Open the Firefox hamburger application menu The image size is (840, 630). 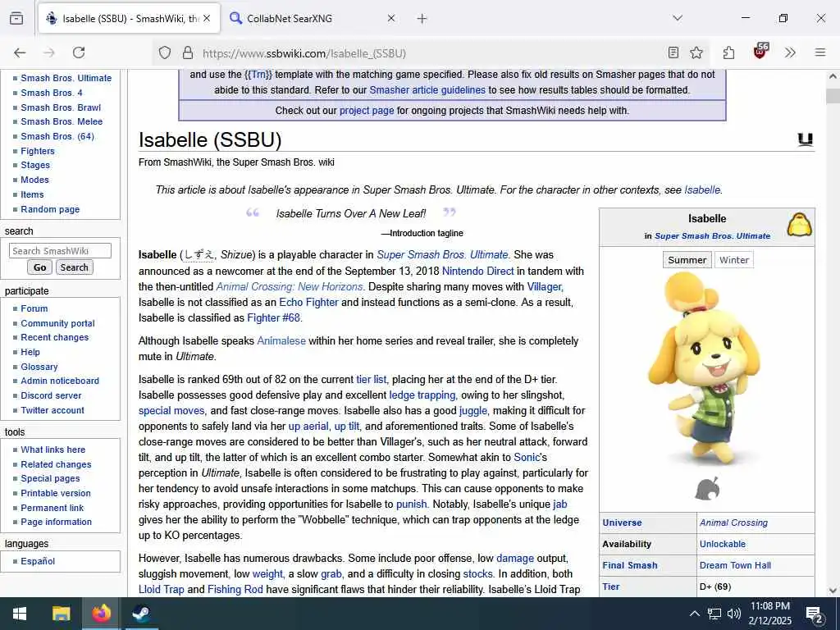[x=820, y=52]
